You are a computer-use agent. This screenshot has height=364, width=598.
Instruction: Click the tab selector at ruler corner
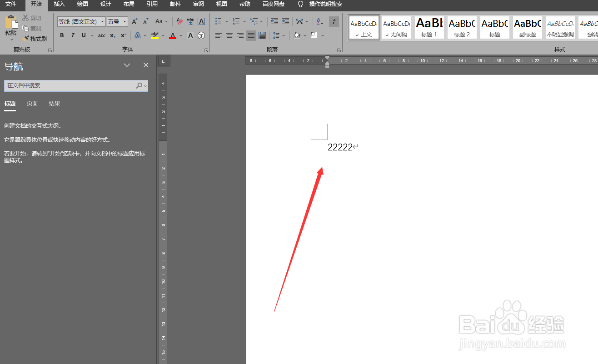tap(163, 61)
